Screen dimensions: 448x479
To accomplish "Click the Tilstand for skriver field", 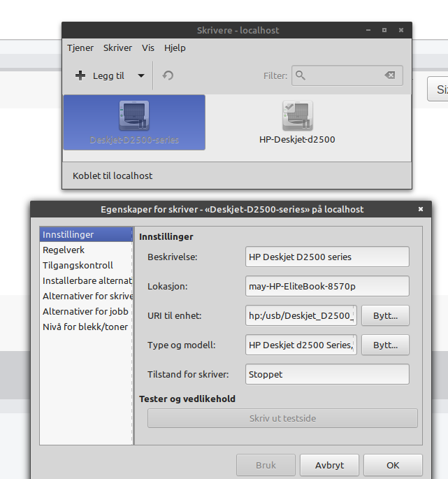I will pos(327,374).
